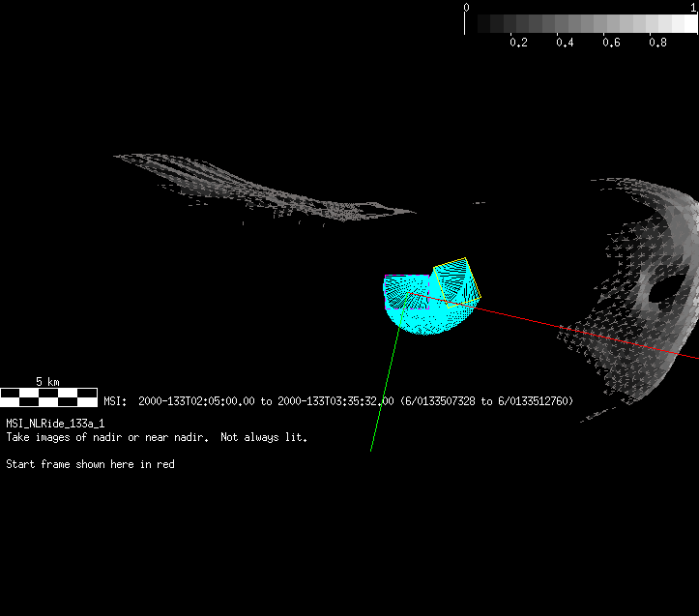Click 'Take images of nadir or near nadir' text

107,437
